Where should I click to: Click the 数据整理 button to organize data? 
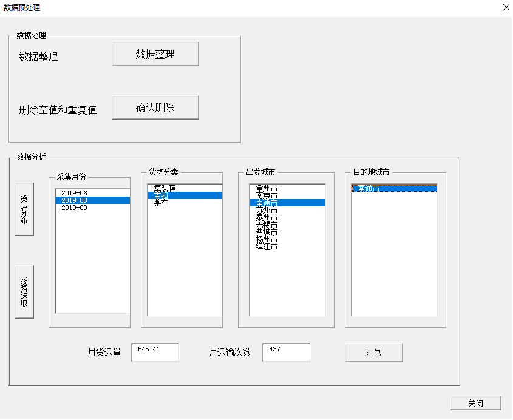pos(155,54)
